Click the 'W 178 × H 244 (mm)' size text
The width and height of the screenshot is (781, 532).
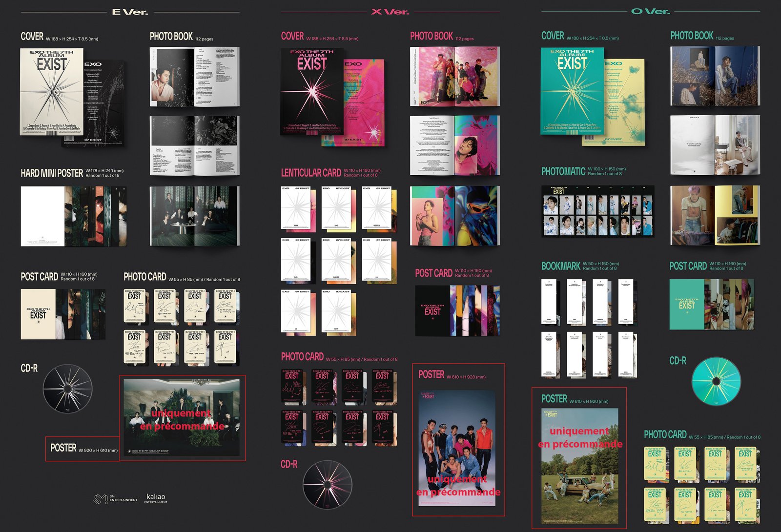tap(104, 171)
